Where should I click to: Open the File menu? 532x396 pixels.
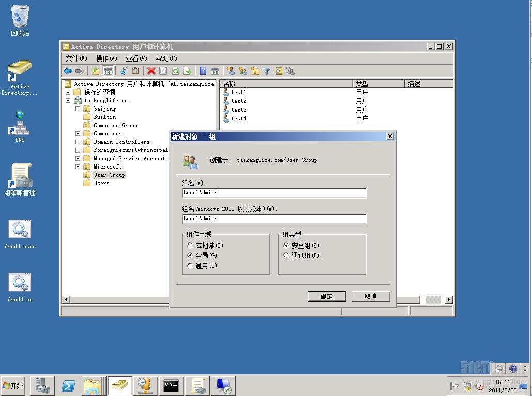click(x=77, y=58)
